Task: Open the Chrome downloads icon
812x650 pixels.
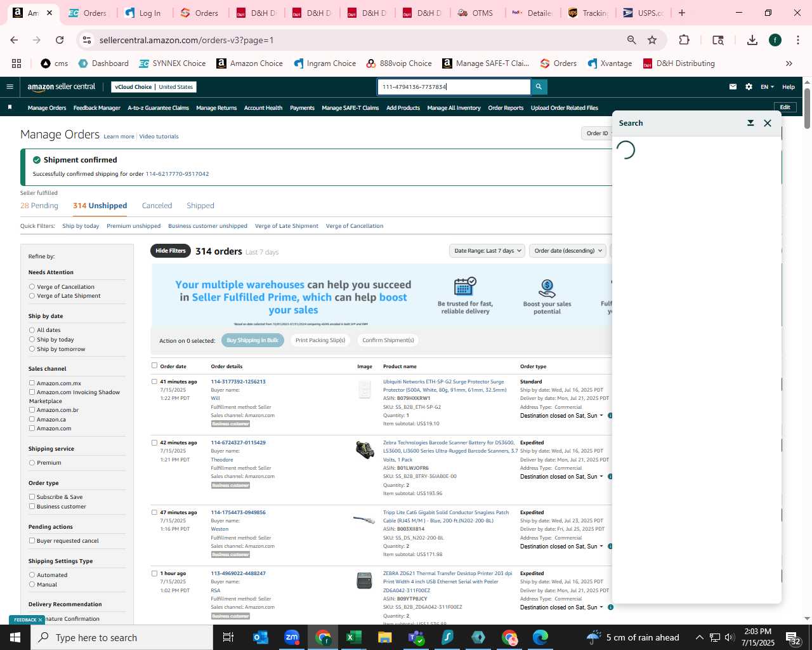Action: point(752,40)
